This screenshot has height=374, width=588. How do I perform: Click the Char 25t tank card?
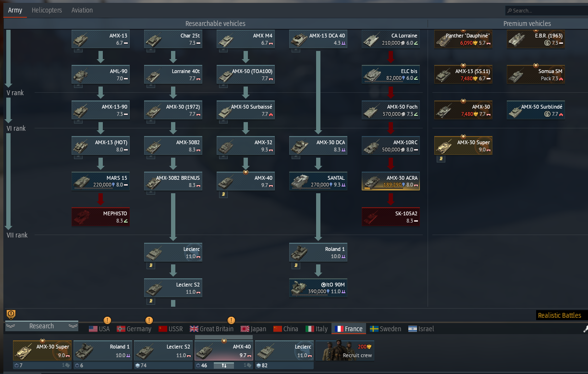coord(173,39)
